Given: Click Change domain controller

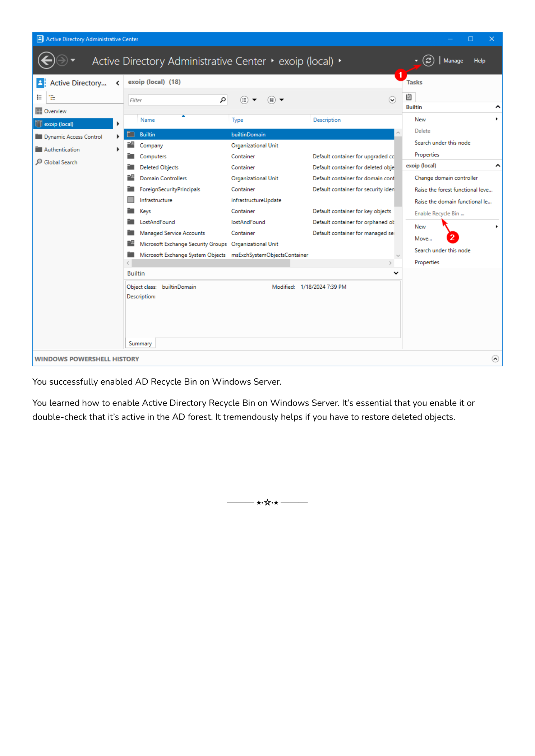Looking at the screenshot, I should [446, 178].
